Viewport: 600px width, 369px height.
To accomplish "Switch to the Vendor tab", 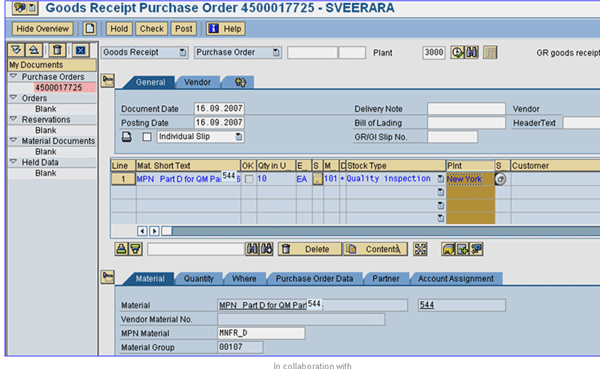I will tap(197, 82).
